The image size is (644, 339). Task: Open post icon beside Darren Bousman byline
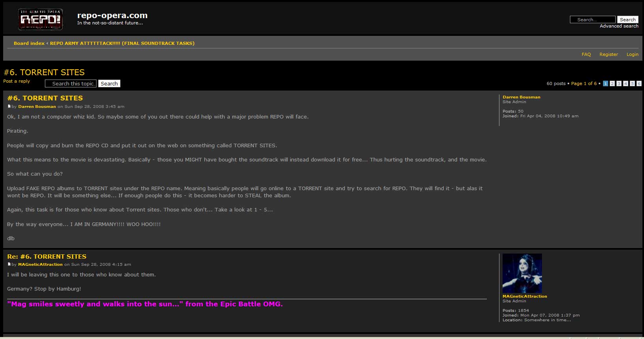(9, 106)
